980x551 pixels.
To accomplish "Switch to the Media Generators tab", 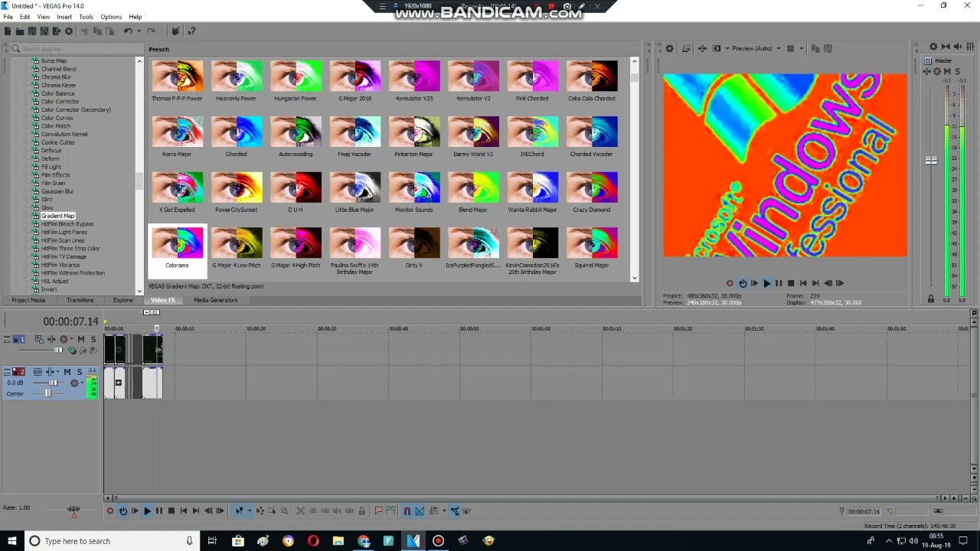I will coord(215,300).
